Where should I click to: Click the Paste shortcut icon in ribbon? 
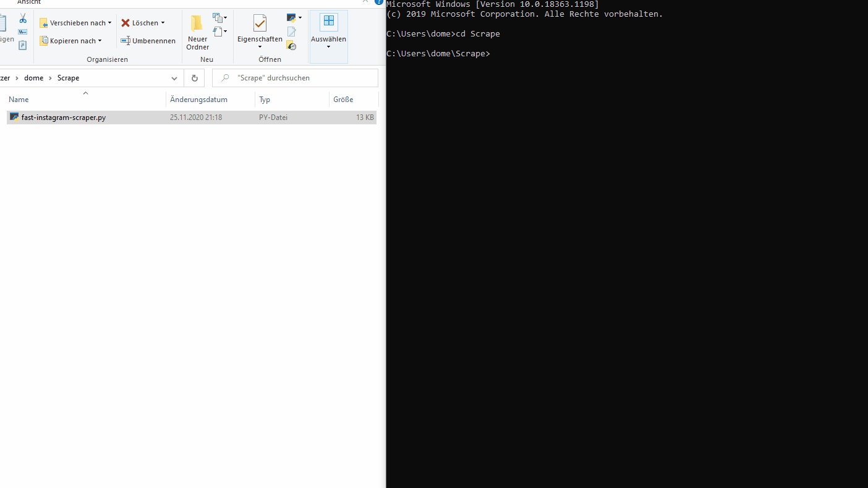[23, 45]
